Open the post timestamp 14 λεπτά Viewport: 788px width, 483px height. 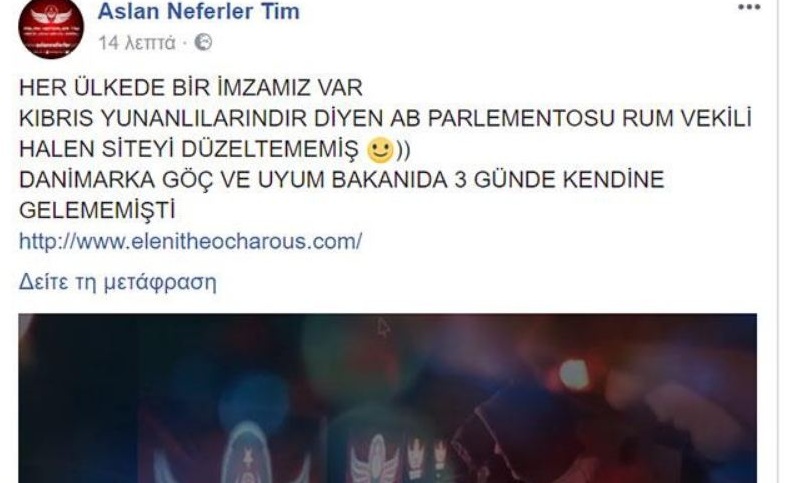point(137,43)
